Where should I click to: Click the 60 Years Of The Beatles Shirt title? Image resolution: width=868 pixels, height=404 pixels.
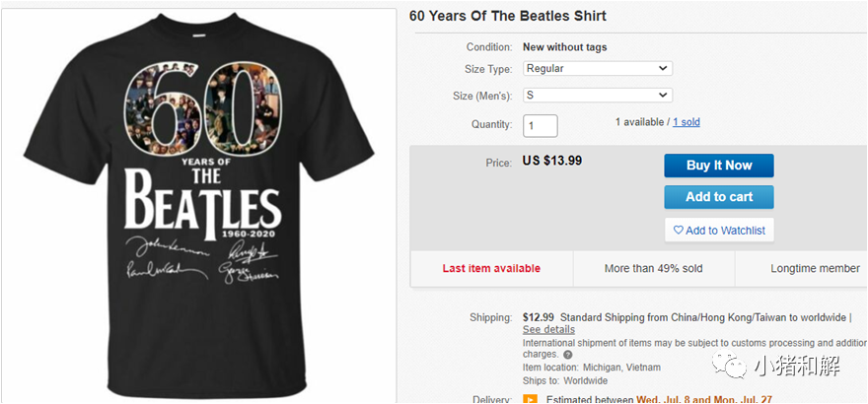click(508, 16)
